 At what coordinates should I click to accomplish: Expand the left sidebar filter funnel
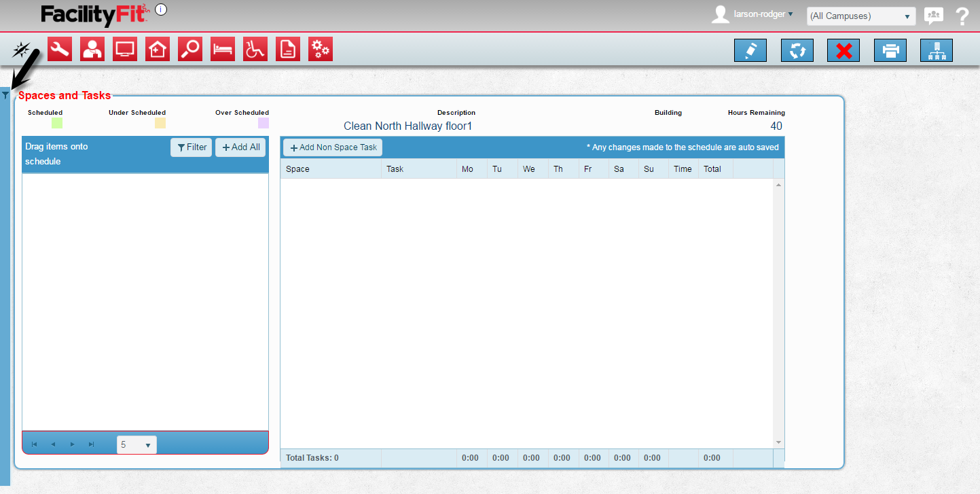(5, 96)
